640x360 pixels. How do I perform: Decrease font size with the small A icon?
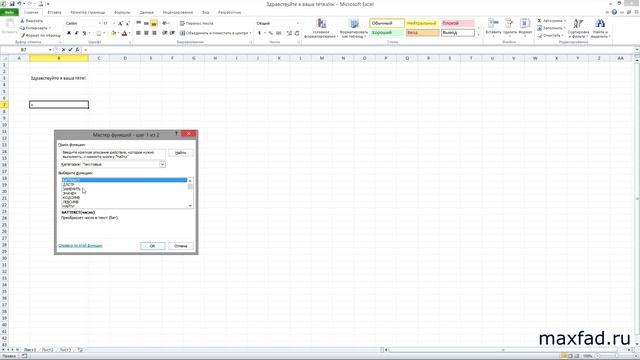[x=128, y=24]
